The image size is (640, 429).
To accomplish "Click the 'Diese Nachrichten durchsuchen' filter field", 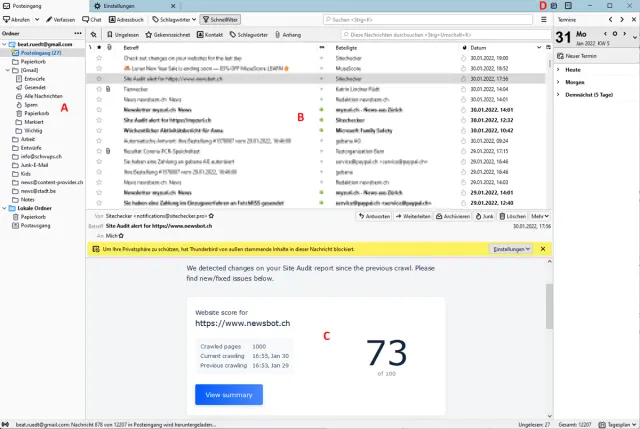I will pyautogui.click(x=446, y=35).
